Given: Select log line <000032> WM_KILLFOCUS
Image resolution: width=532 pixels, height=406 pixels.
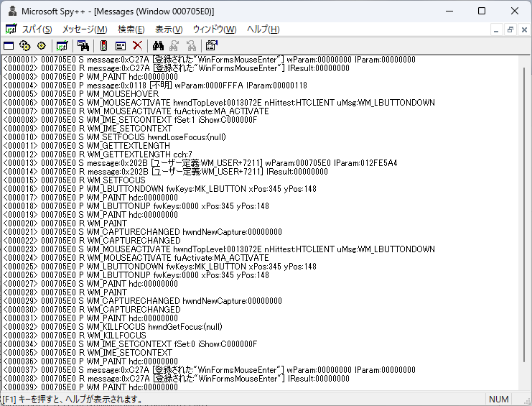Looking at the screenshot, I should (113, 327).
